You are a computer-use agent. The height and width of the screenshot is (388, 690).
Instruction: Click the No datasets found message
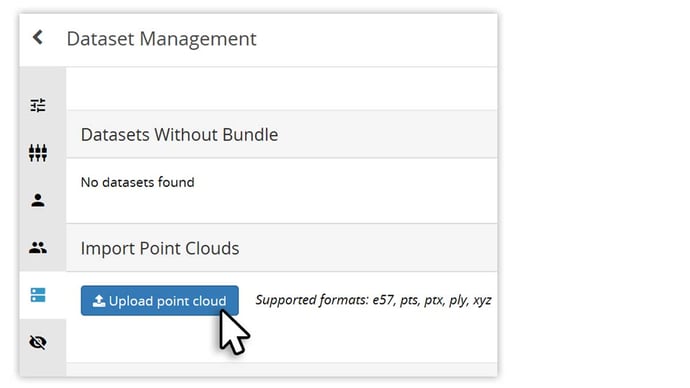click(137, 182)
